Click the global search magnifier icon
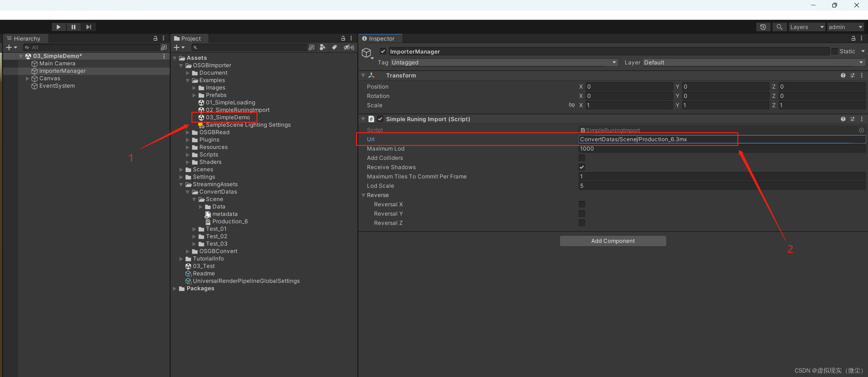 tap(779, 27)
